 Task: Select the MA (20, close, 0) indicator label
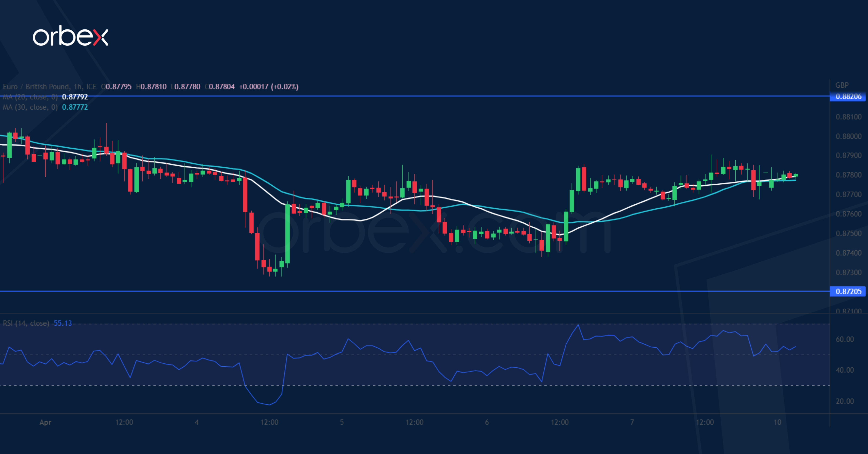tap(30, 97)
